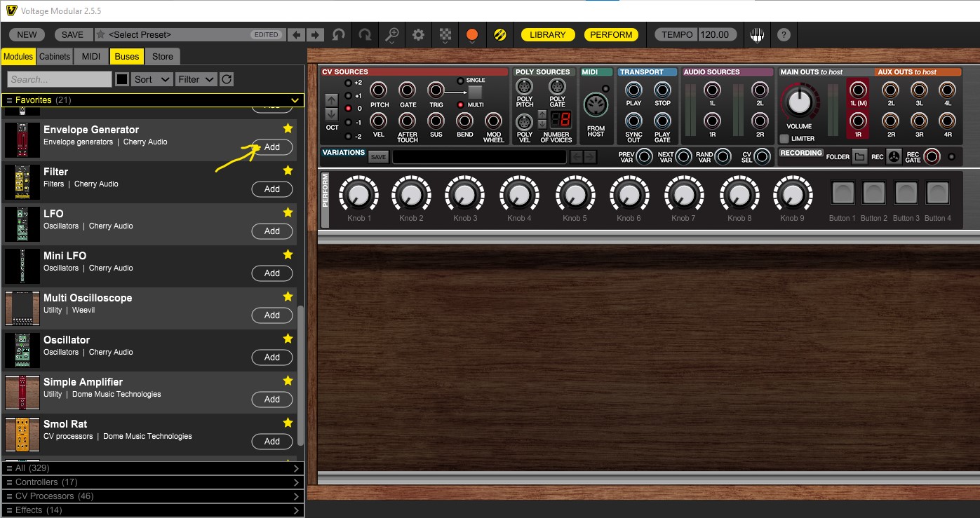980x518 pixels.
Task: Click the transport STOP jack
Action: tap(662, 90)
